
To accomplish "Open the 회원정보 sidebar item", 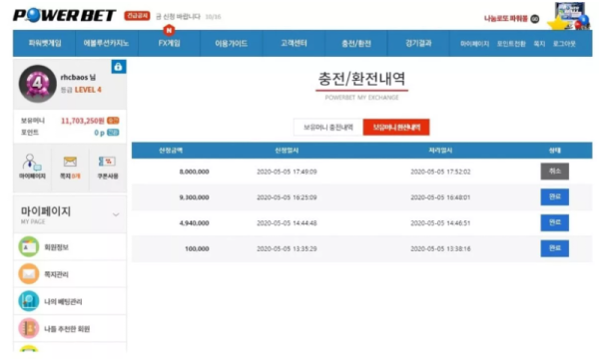I will coord(70,247).
